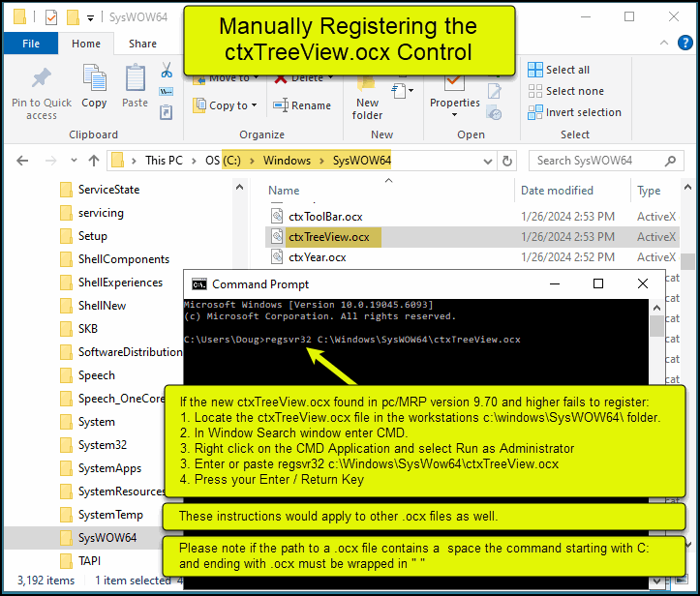Collapse the ribbon with the chevron

point(664,43)
